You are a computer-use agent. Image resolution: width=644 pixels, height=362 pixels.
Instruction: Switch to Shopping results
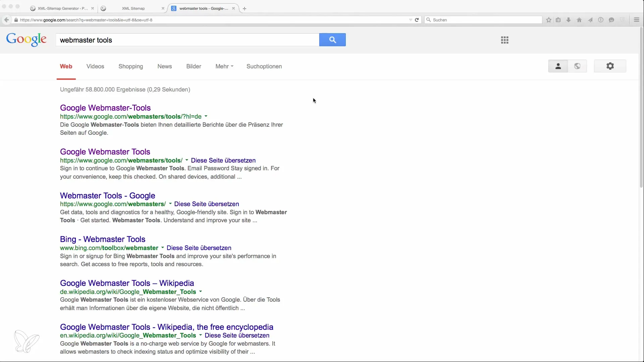click(x=131, y=66)
